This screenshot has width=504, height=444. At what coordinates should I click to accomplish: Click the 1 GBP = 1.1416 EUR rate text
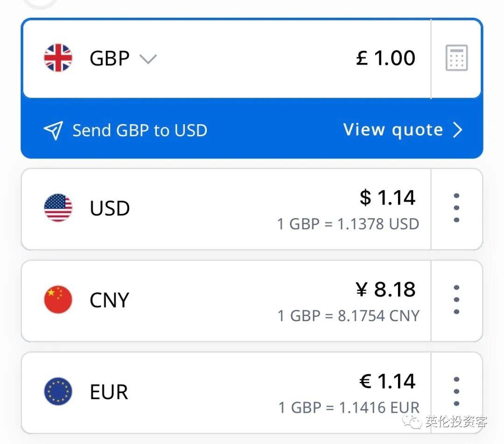click(349, 407)
